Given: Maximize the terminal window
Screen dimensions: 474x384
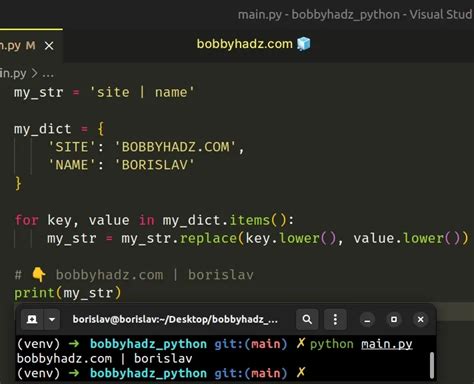Looking at the screenshot, I should click(x=394, y=320).
